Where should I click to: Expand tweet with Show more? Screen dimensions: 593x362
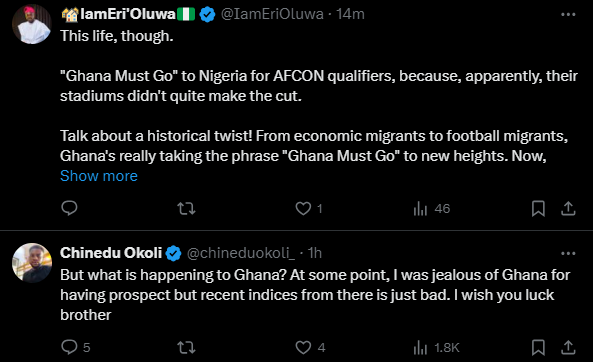click(x=99, y=176)
